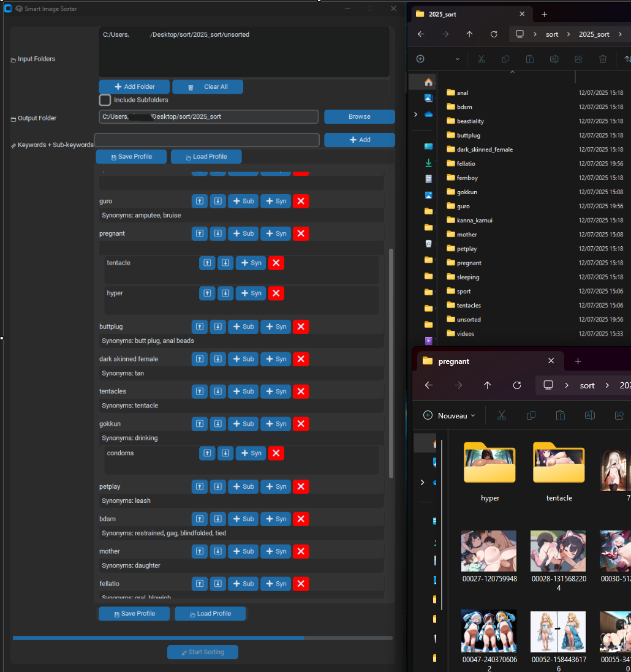
Task: Click the Start Sorting button
Action: 202,652
